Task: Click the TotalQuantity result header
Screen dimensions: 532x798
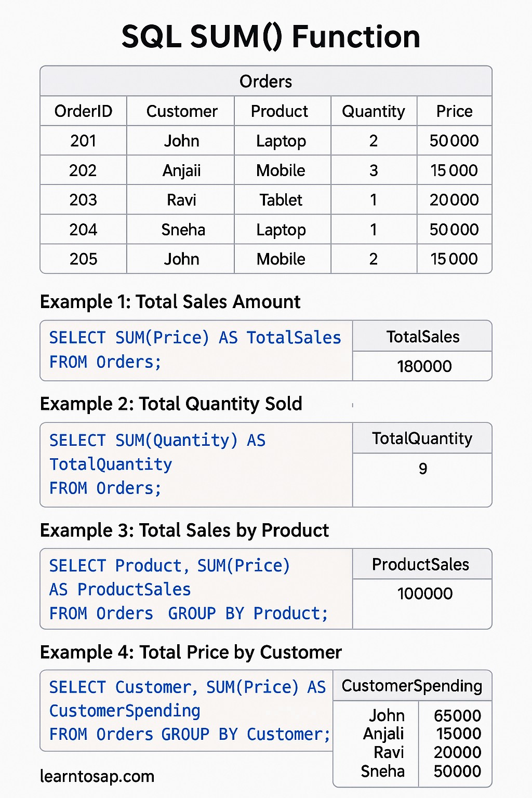Action: click(422, 438)
